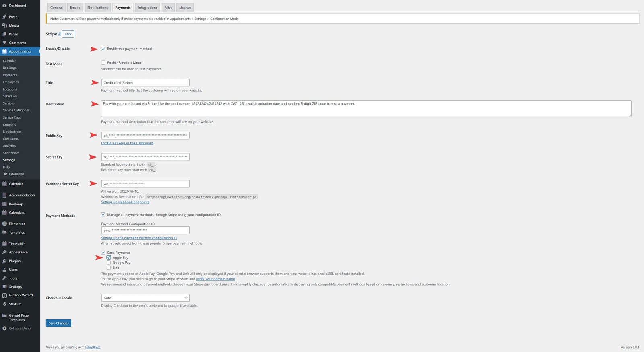Click the Media icon in sidebar
The height and width of the screenshot is (352, 644).
click(4, 25)
